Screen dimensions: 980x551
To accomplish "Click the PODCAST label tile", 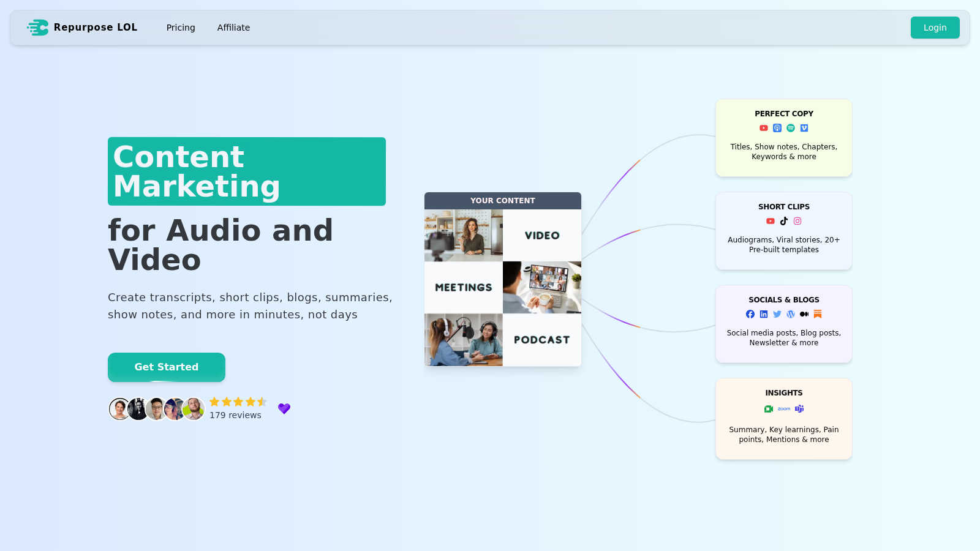I will tap(542, 340).
